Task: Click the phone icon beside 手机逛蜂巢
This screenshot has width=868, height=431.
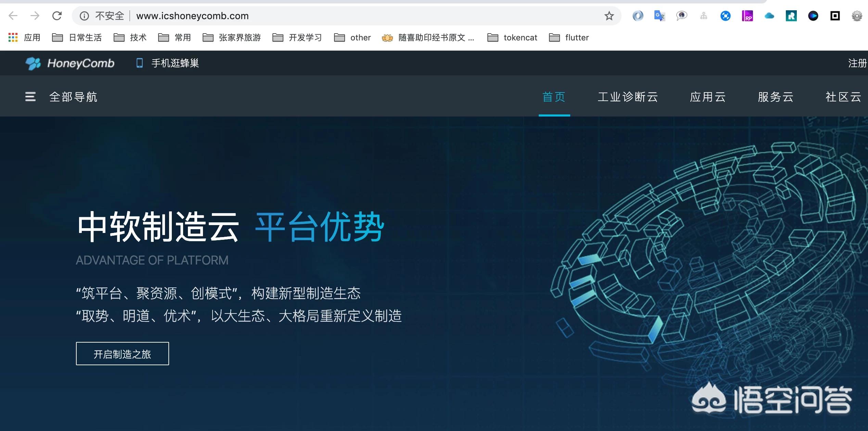Action: [x=139, y=63]
